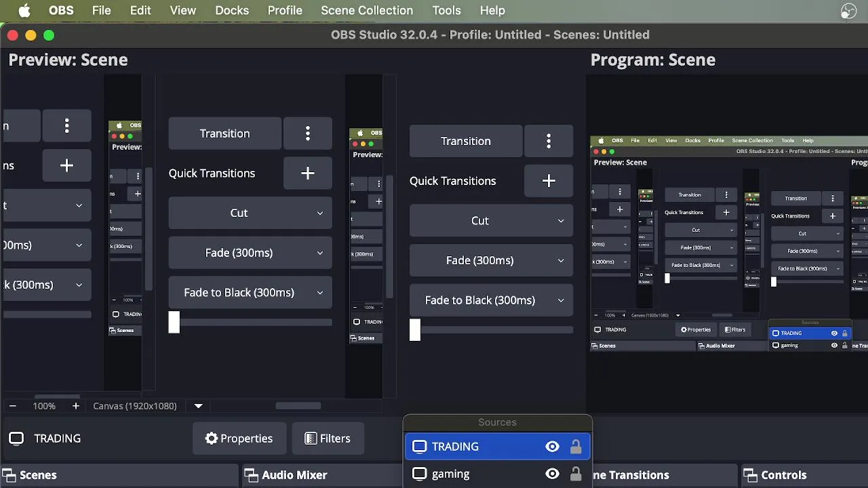Click the Filters icon shown inside the Program view
The width and height of the screenshot is (868, 488).
728,330
